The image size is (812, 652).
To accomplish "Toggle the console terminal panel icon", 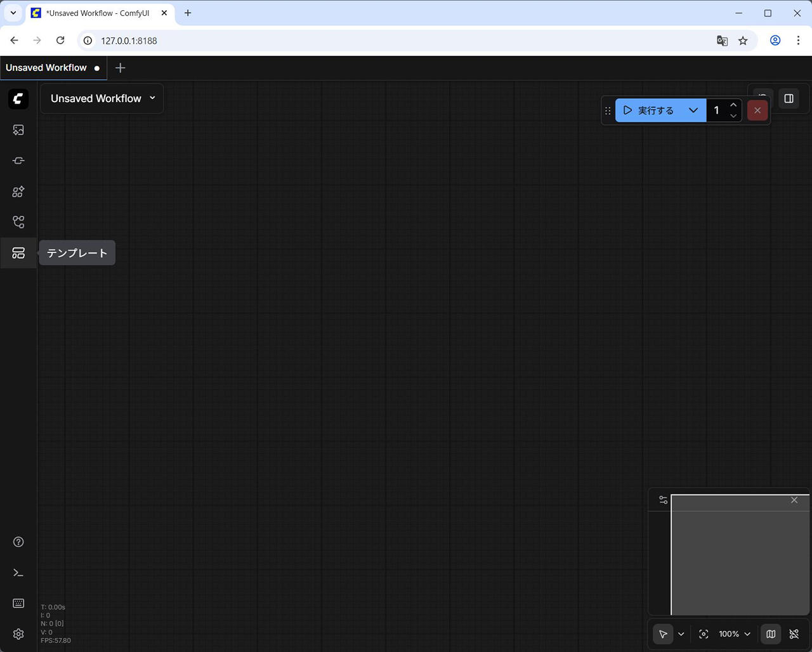I will (x=18, y=573).
